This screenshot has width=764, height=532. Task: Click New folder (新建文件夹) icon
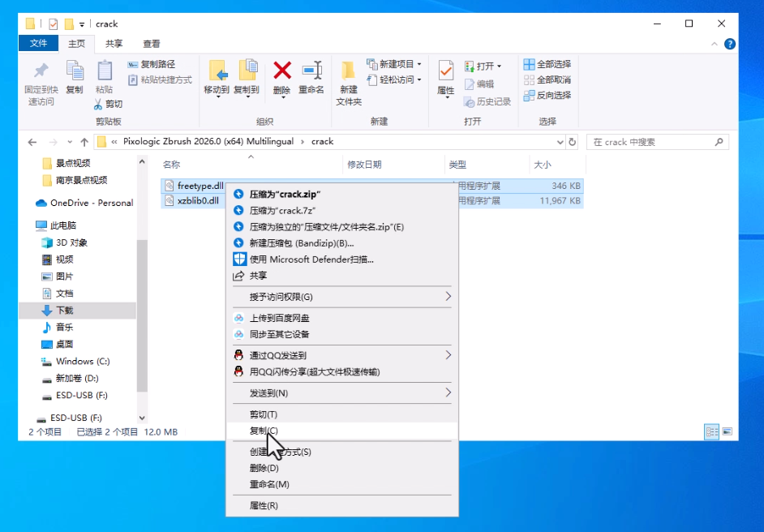click(349, 71)
